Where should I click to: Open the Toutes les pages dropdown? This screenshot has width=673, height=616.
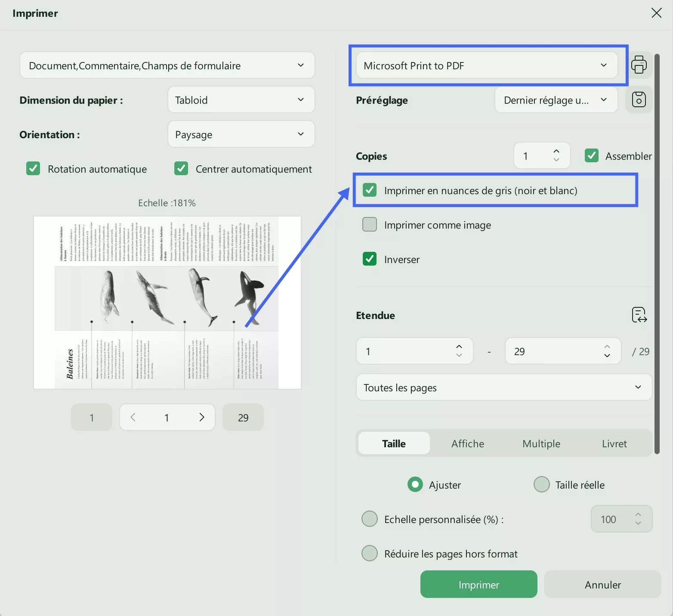503,387
